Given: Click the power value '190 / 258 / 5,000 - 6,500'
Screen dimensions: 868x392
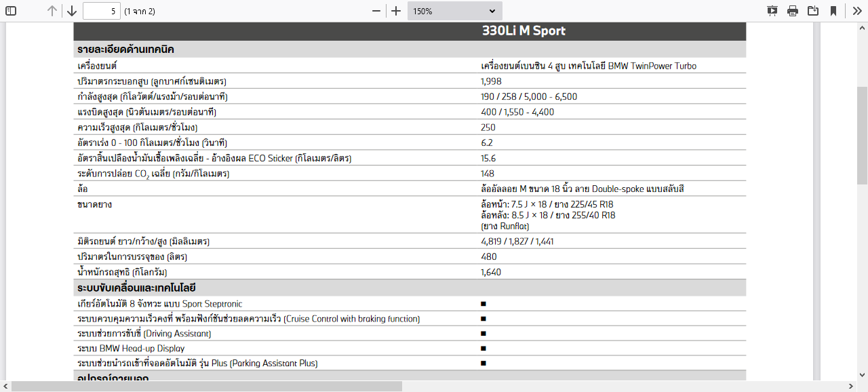Looking at the screenshot, I should [x=529, y=96].
